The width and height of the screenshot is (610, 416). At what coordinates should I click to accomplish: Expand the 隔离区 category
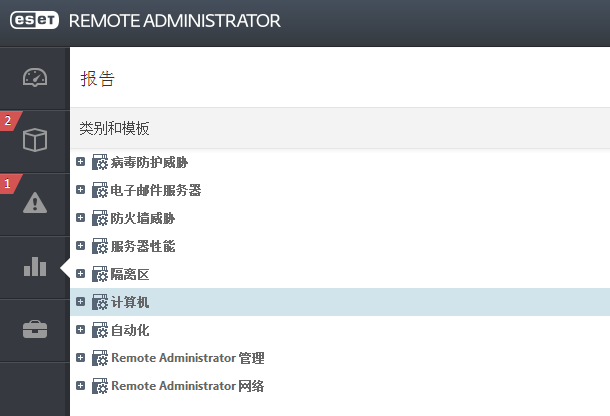[x=81, y=274]
